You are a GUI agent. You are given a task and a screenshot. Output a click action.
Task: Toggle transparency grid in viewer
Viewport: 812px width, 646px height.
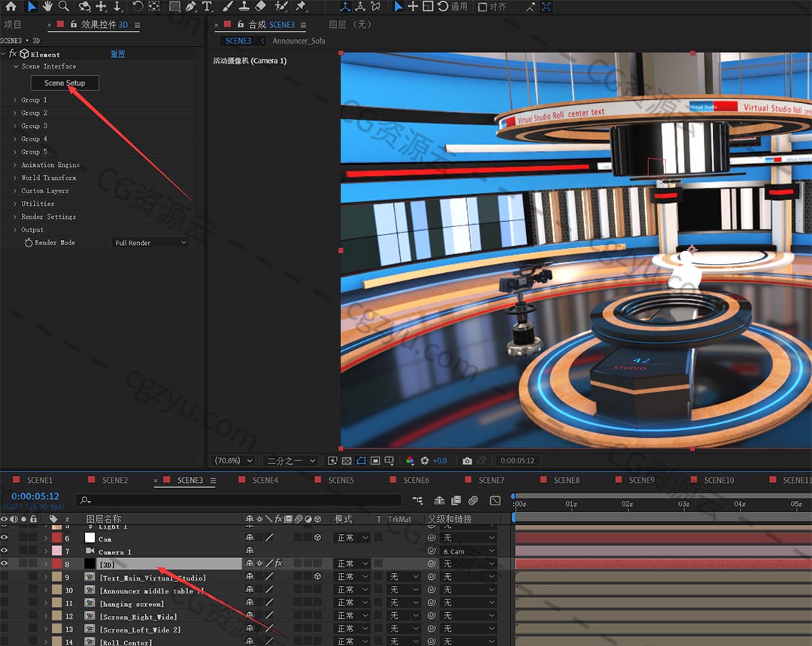tap(347, 460)
